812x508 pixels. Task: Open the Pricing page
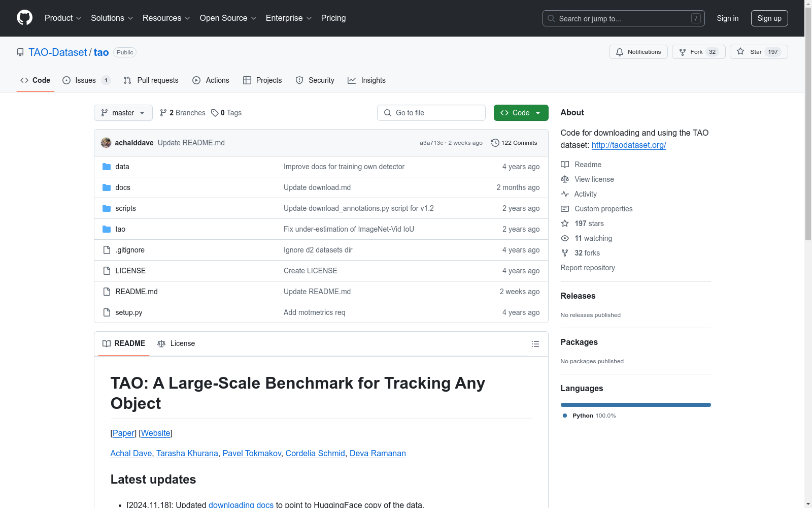pos(333,18)
